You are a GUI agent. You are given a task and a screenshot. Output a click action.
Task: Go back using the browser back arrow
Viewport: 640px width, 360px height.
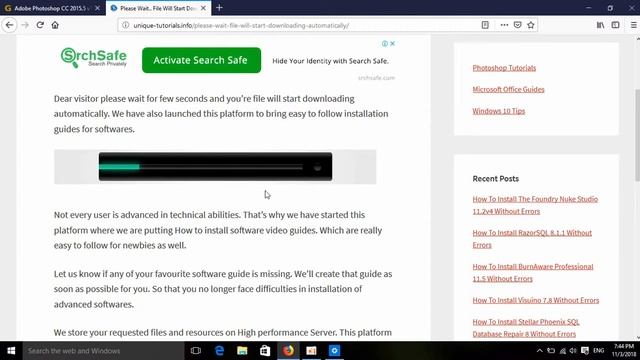(9, 25)
